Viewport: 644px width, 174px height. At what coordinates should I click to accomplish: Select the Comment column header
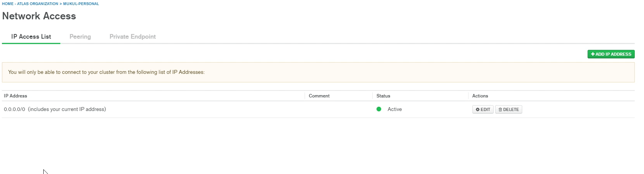tap(319, 96)
